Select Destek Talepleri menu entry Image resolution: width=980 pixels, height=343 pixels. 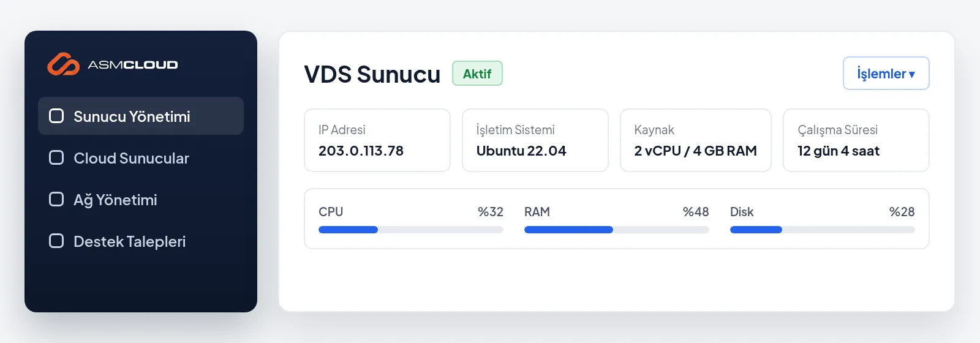point(141,241)
